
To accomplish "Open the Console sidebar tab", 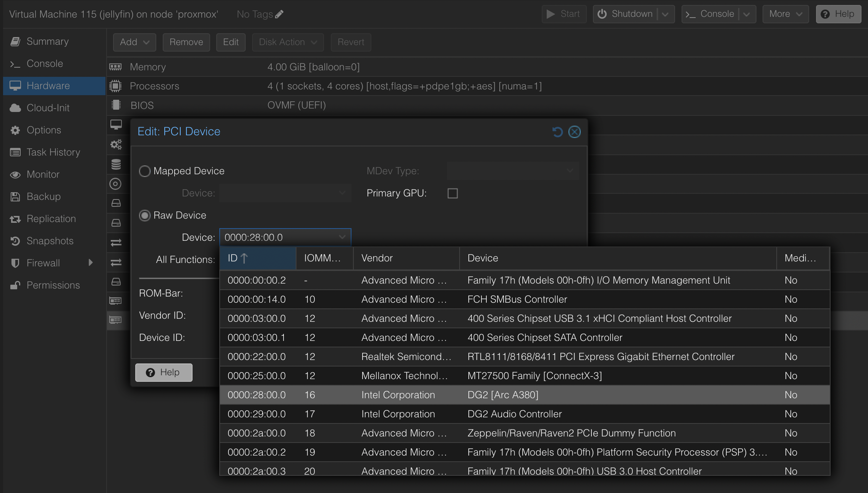I will coord(54,63).
